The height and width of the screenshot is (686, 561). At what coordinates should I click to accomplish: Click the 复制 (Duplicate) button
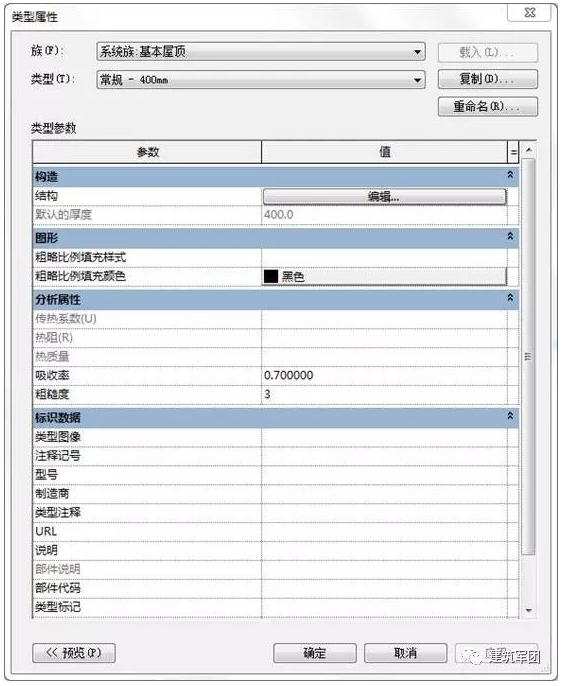487,79
